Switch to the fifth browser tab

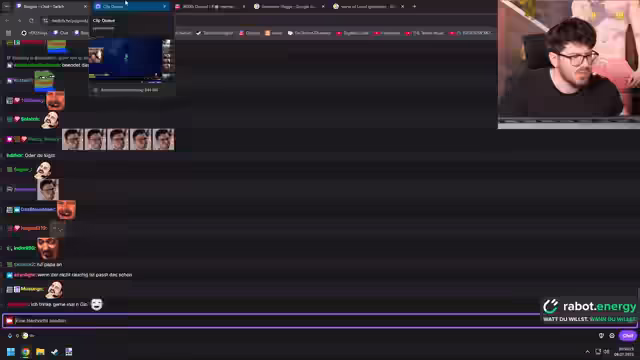pos(368,7)
